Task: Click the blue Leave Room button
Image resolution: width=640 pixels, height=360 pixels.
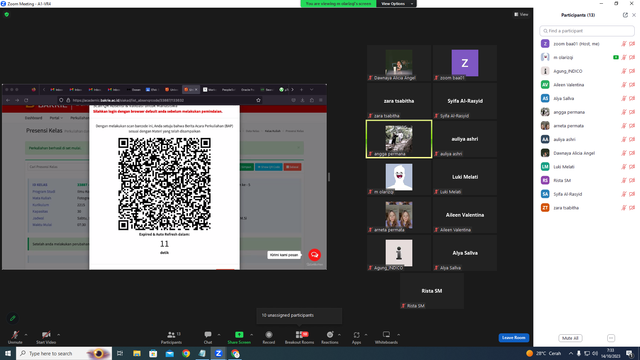Action: click(513, 338)
